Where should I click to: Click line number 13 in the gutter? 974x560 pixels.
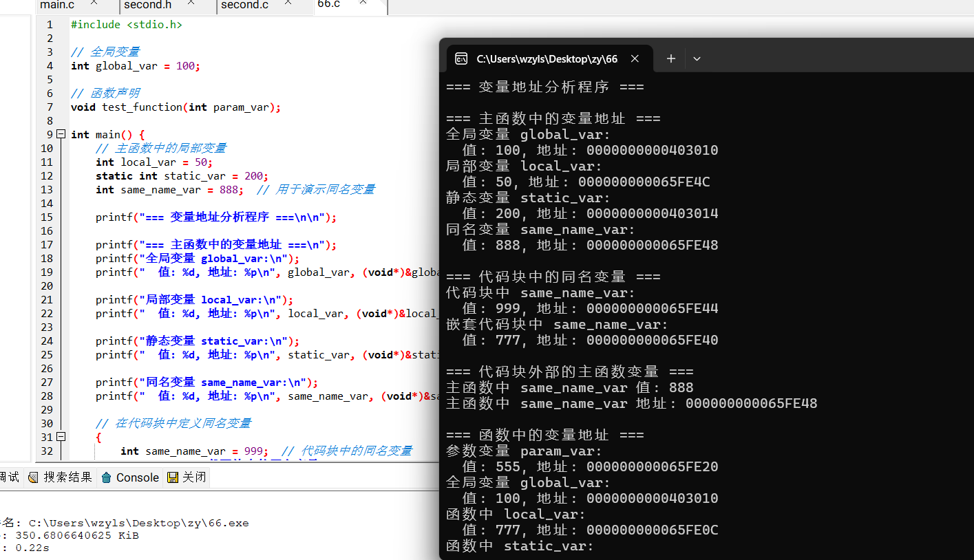tap(47, 190)
